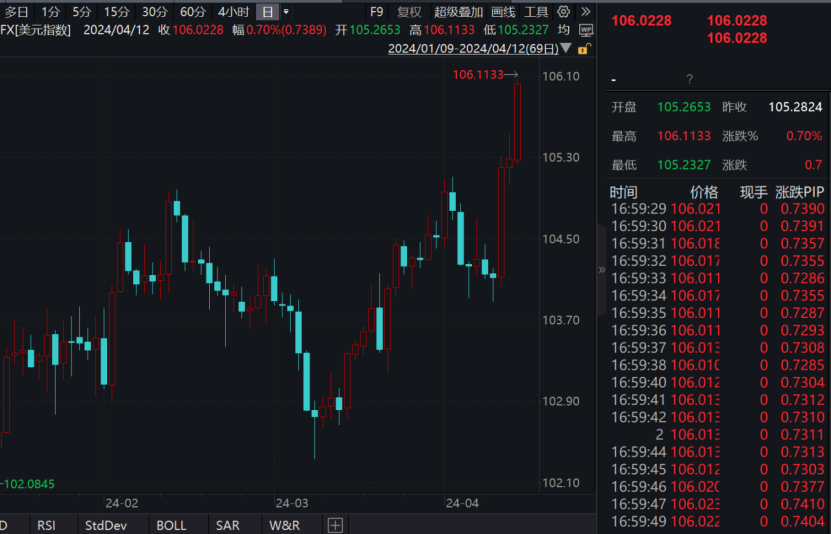Expand the period dropdown arrow next to 日
The height and width of the screenshot is (534, 831).
(x=286, y=12)
